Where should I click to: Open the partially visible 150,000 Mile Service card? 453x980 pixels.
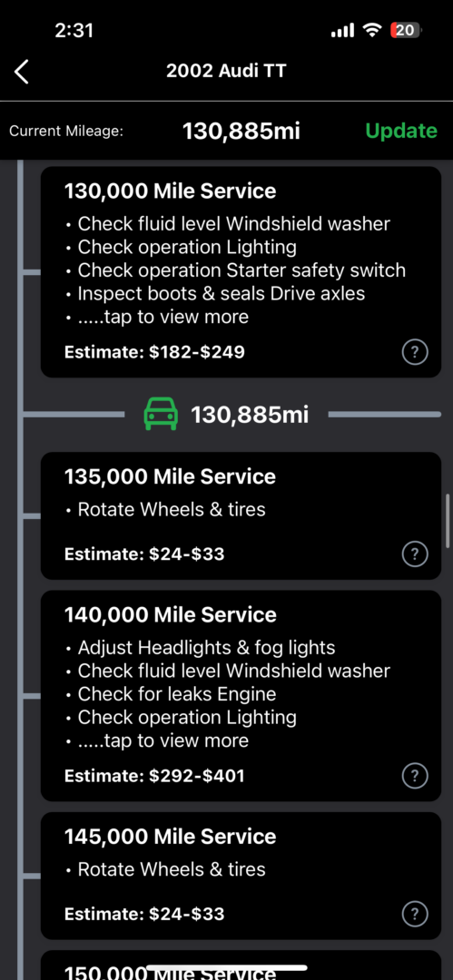pyautogui.click(x=241, y=965)
